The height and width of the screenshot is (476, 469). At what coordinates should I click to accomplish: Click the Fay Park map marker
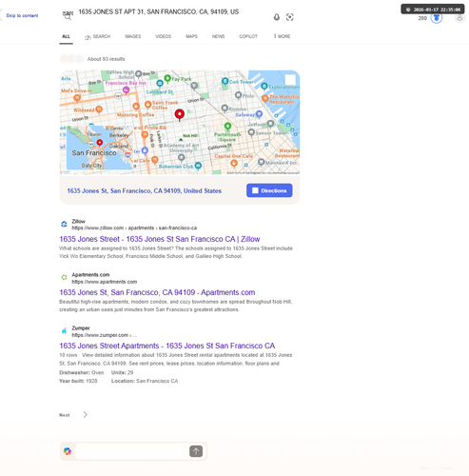(167, 78)
